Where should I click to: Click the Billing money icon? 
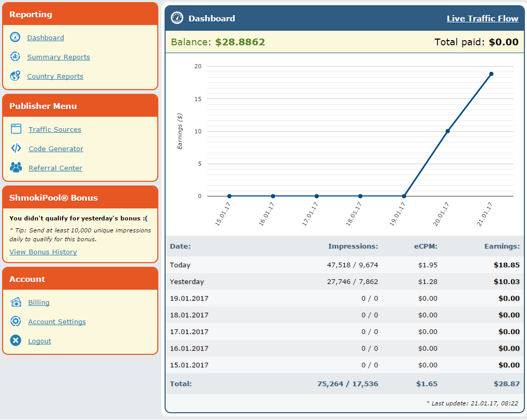tap(16, 302)
